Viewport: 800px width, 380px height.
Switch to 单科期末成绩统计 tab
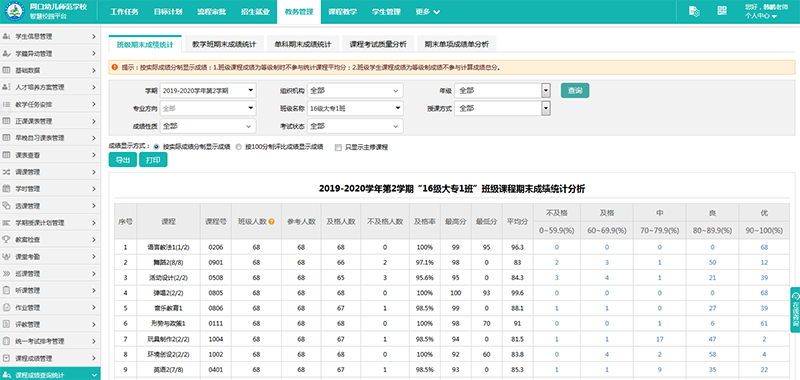tap(303, 44)
